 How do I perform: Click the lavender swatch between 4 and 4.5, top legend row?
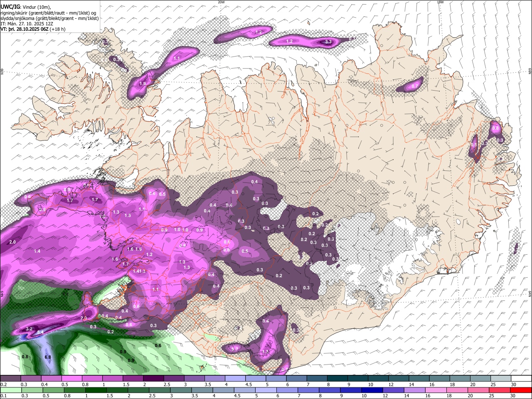click(x=235, y=379)
